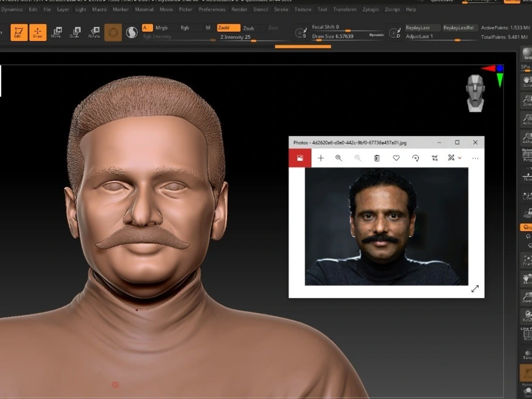Open the Dynamics menu
Viewport: 532px width, 399px height.
pos(12,10)
